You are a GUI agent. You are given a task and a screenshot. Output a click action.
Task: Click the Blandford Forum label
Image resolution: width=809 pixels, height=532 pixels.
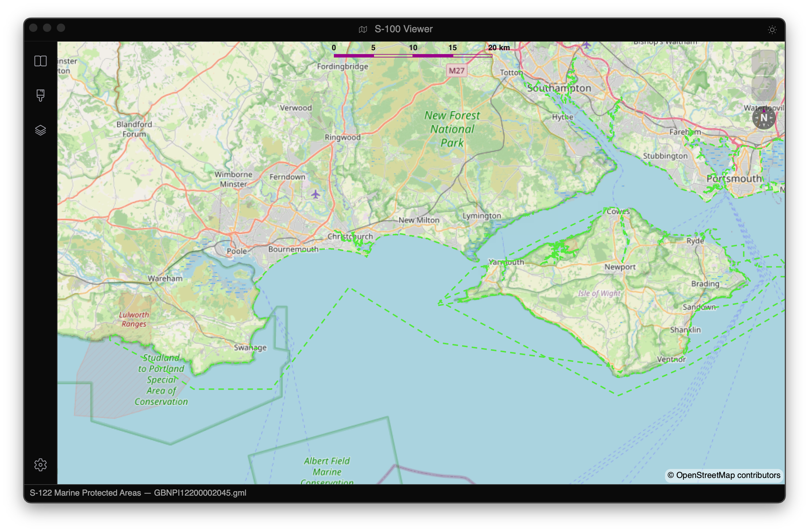[x=134, y=129]
